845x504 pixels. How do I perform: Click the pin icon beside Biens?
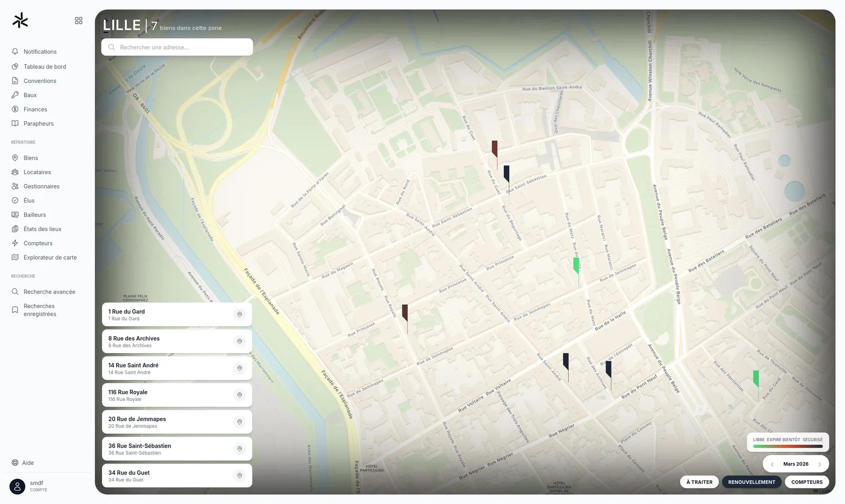click(x=15, y=158)
